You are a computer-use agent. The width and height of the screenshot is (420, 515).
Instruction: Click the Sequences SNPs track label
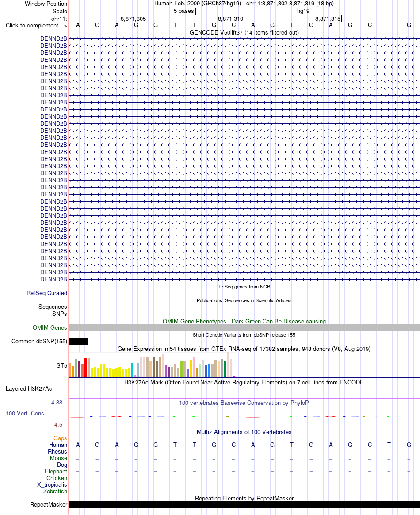pos(53,311)
